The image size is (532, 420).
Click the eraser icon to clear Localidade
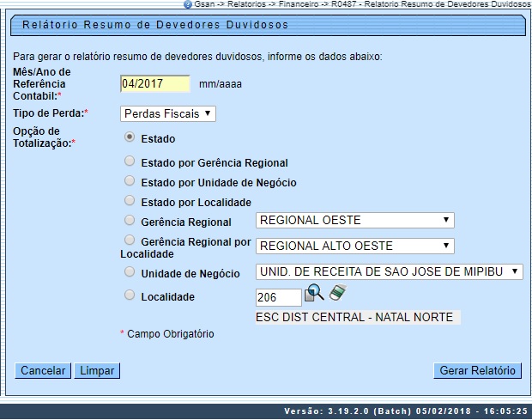coord(336,295)
